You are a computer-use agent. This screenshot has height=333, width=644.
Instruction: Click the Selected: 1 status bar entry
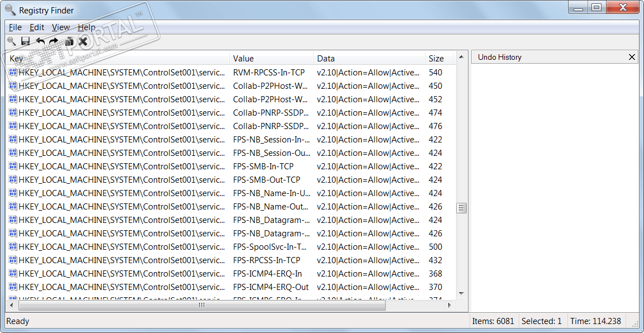click(541, 321)
